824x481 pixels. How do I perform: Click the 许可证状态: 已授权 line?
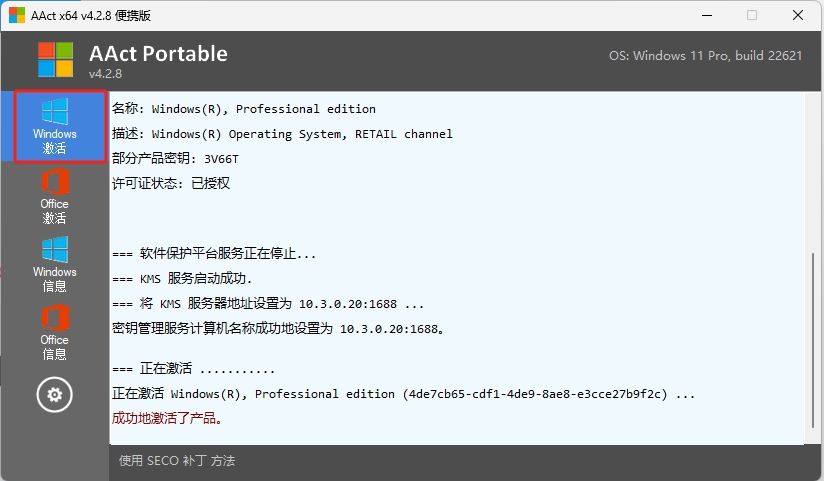(x=171, y=184)
